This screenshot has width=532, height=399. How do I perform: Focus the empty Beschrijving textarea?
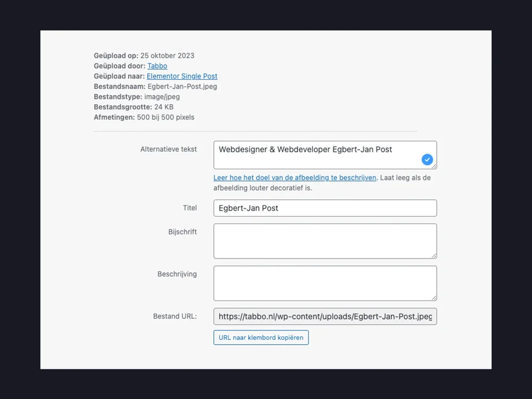(325, 283)
